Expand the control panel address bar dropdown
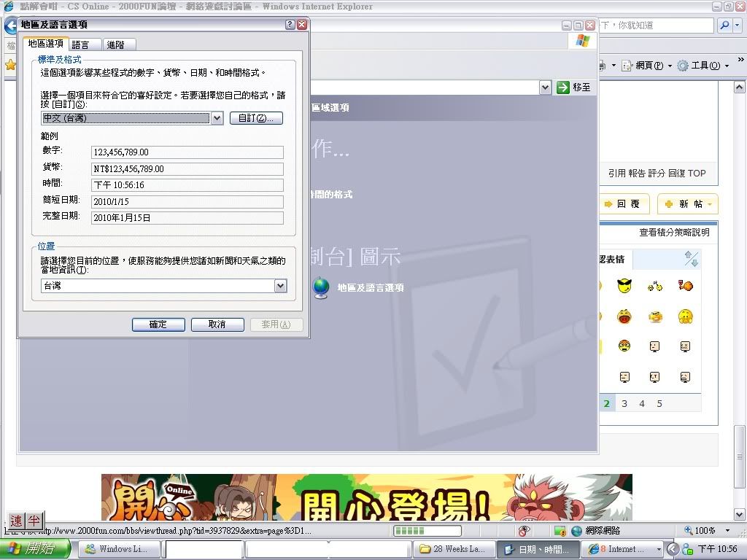The image size is (747, 560). [545, 87]
